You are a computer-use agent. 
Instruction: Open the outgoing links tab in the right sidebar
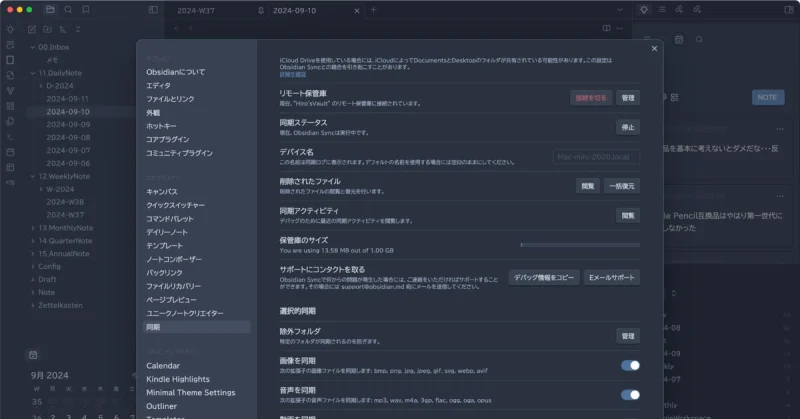pos(697,10)
